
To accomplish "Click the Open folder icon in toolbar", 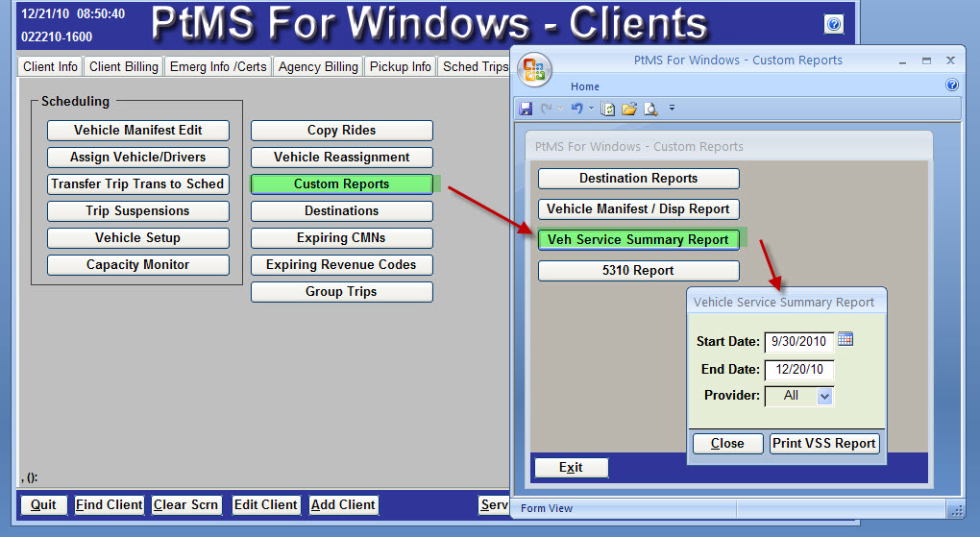I will 628,109.
